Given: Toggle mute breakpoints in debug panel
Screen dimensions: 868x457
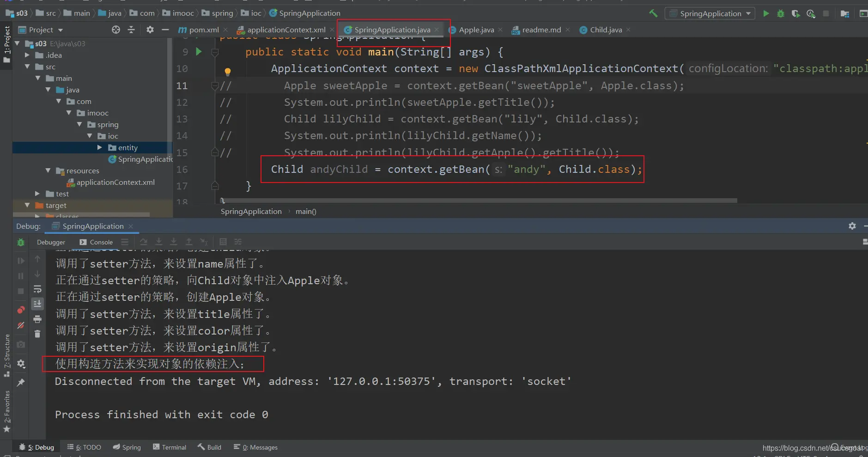Looking at the screenshot, I should (x=21, y=325).
